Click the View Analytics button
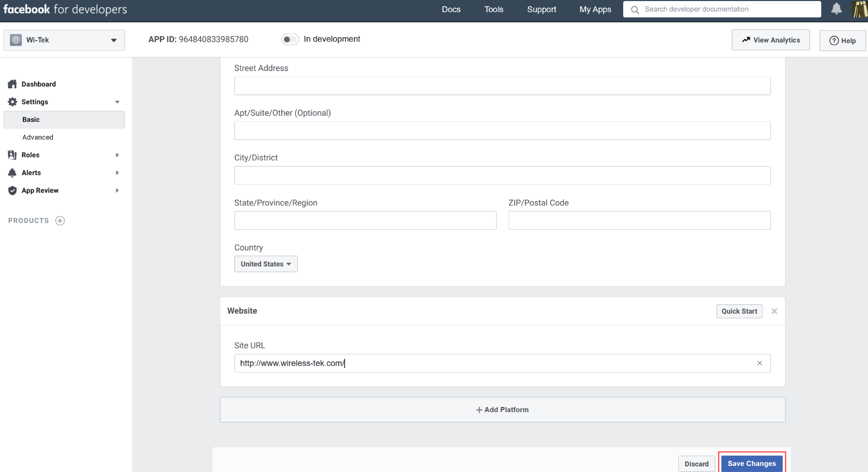 click(x=771, y=40)
